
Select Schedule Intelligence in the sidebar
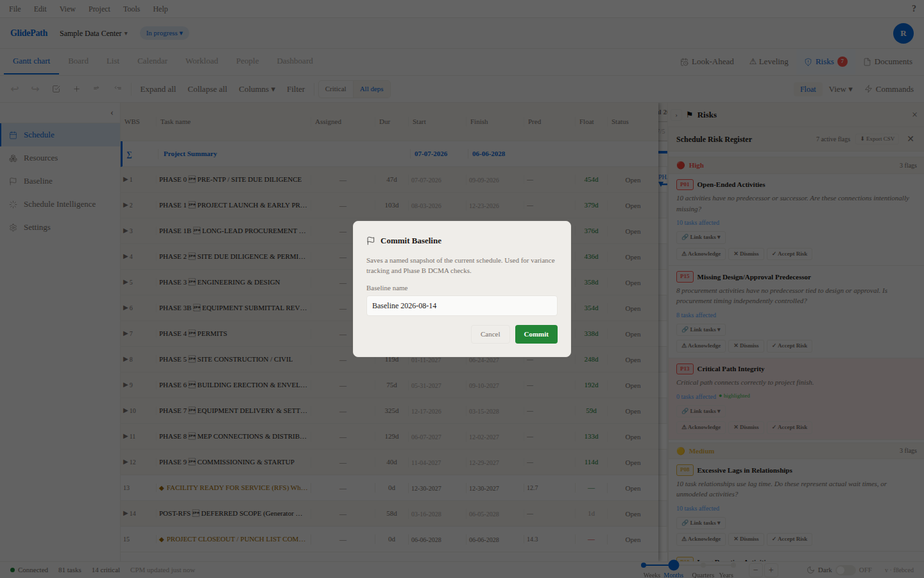[60, 204]
